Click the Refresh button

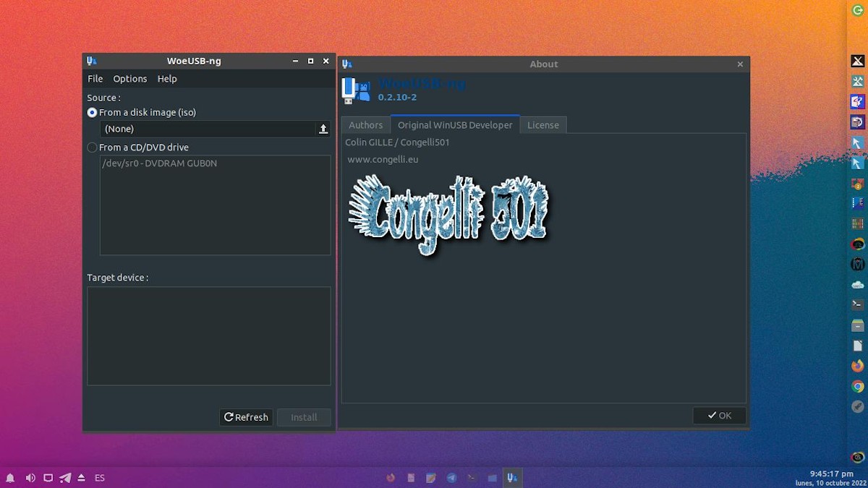pyautogui.click(x=245, y=417)
